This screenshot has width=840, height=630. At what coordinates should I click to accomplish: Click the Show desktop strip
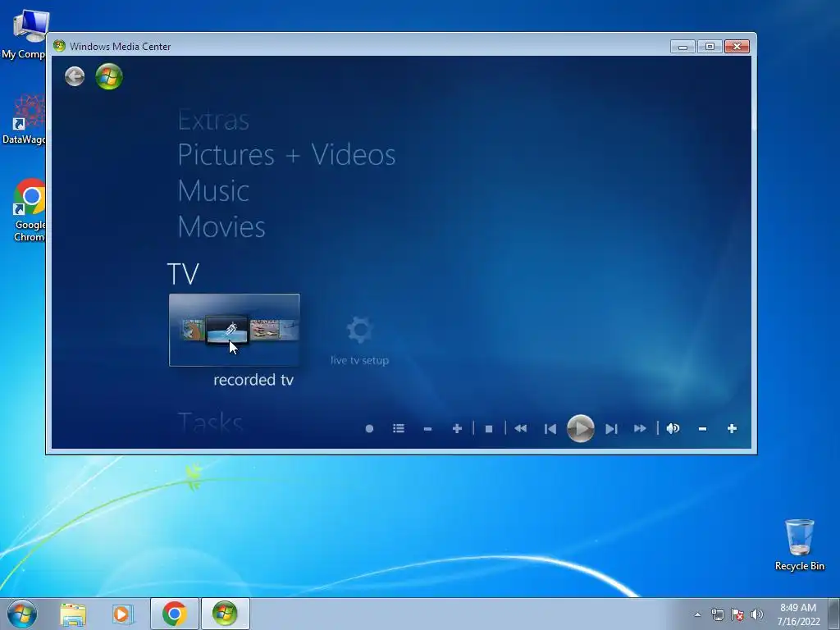click(834, 614)
